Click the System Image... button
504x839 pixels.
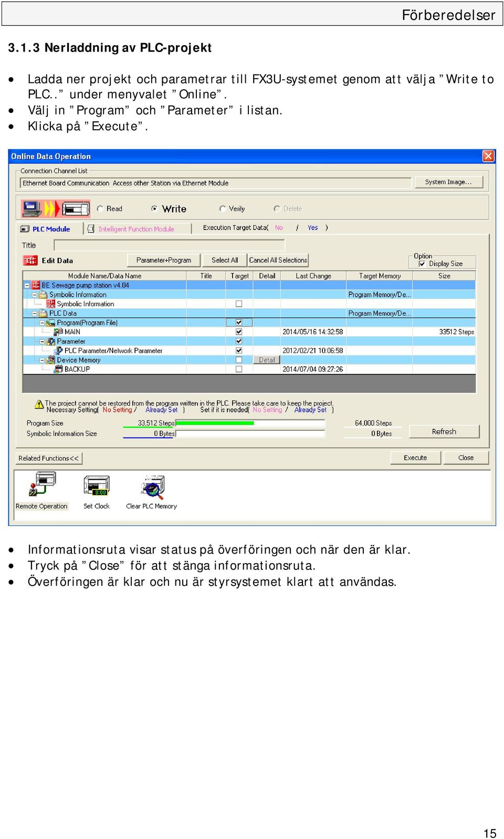448,182
